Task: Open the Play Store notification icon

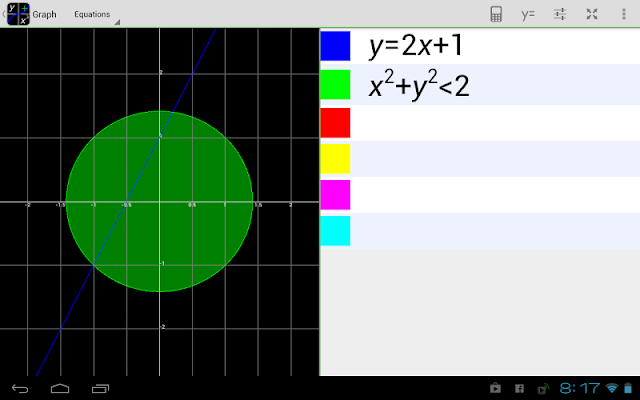Action: [496, 388]
